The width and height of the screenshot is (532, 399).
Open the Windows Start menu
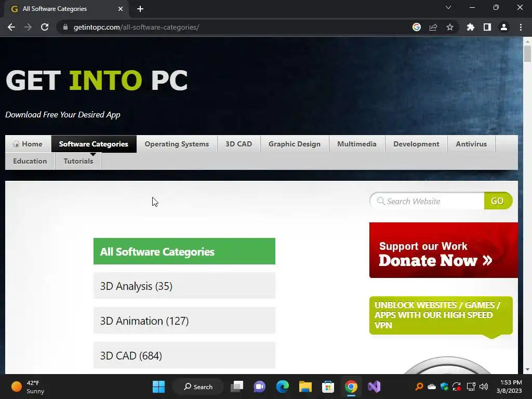pyautogui.click(x=158, y=387)
